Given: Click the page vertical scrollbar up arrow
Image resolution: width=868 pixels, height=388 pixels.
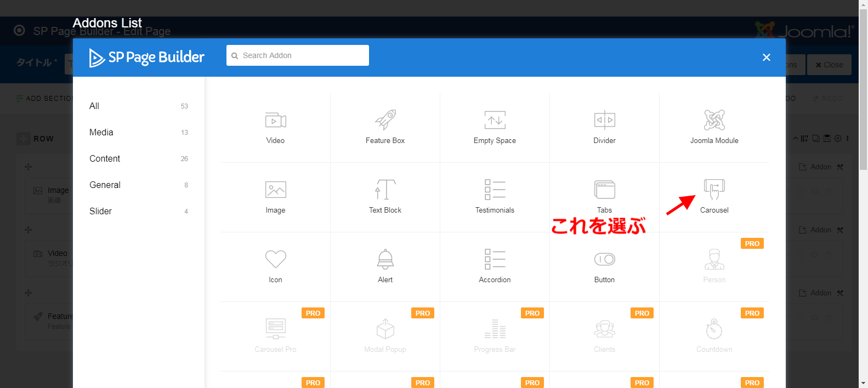Looking at the screenshot, I should click(864, 4).
